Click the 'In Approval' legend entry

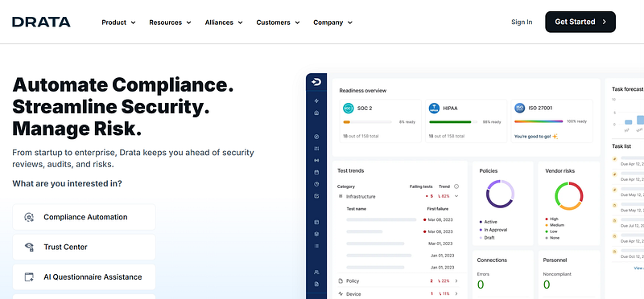(493, 230)
